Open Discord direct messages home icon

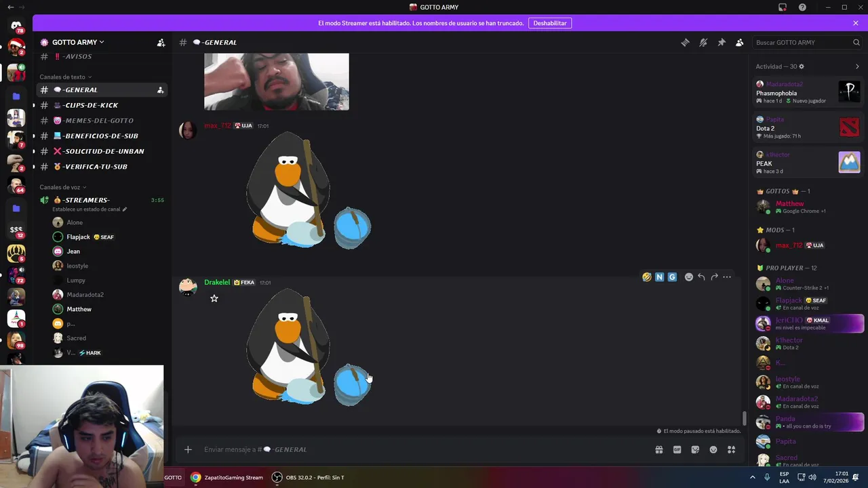(16, 26)
